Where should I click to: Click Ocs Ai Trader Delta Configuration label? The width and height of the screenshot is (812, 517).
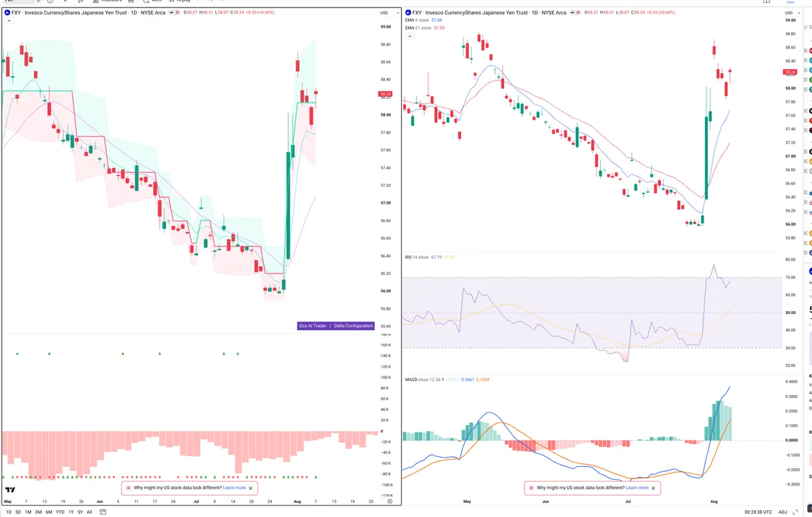[336, 325]
